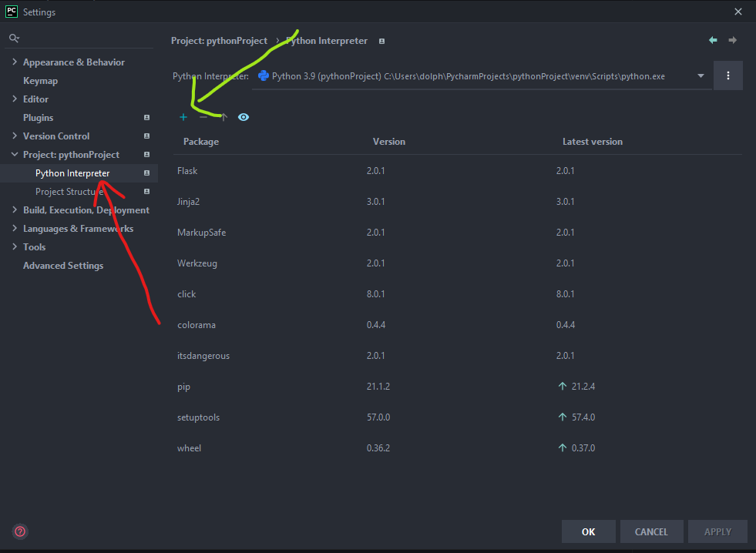Select Project Structure in sidebar
This screenshot has height=553, width=756.
(70, 192)
